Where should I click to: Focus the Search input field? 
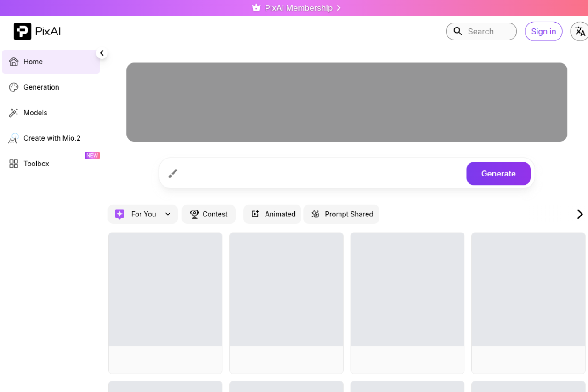click(481, 31)
